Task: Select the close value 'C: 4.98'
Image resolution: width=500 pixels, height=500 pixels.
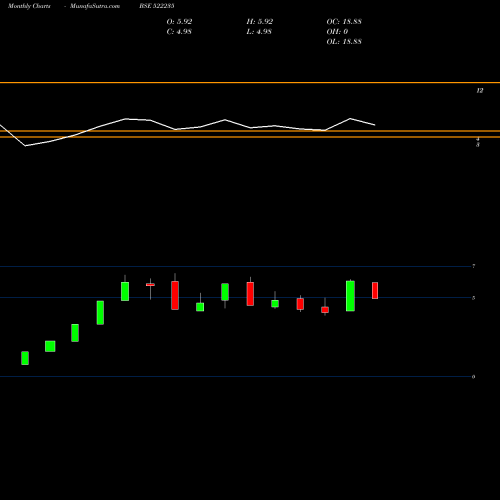Action: 179,32
